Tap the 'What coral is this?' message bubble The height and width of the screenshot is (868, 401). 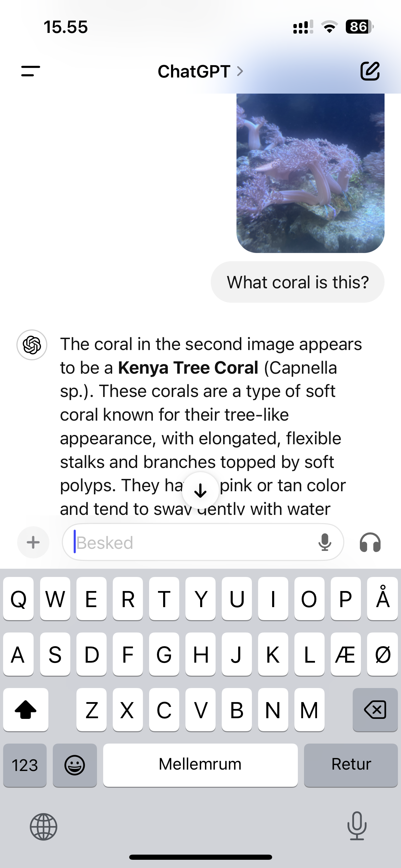pyautogui.click(x=297, y=282)
